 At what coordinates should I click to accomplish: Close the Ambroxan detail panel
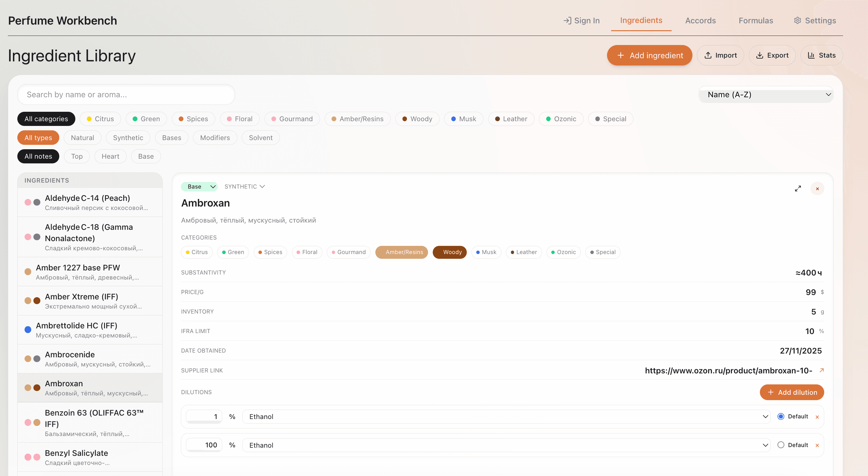coord(817,188)
